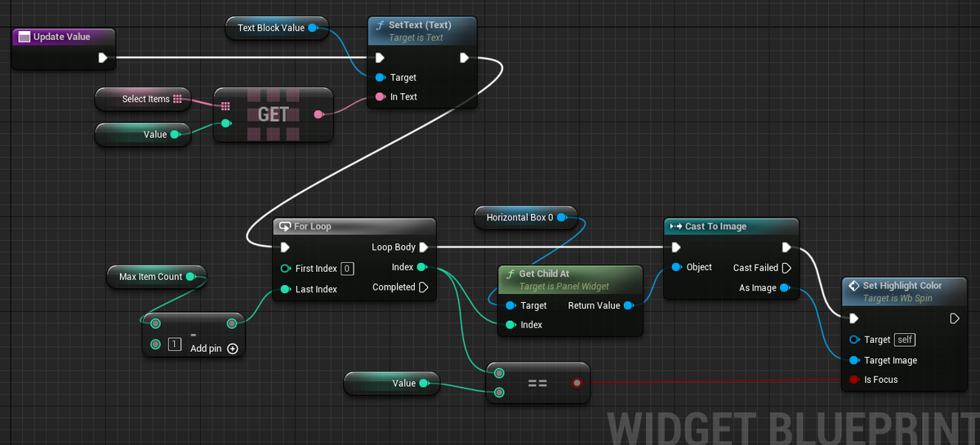Click the GET node array input pin

point(225,106)
